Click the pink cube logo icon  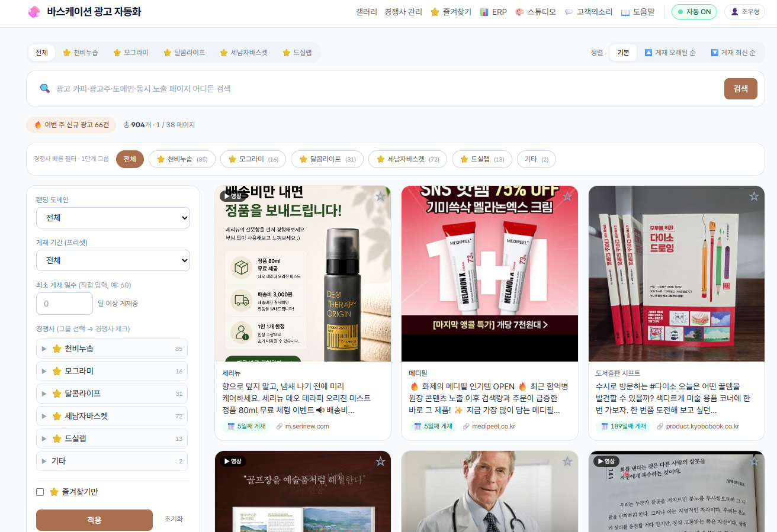[34, 12]
